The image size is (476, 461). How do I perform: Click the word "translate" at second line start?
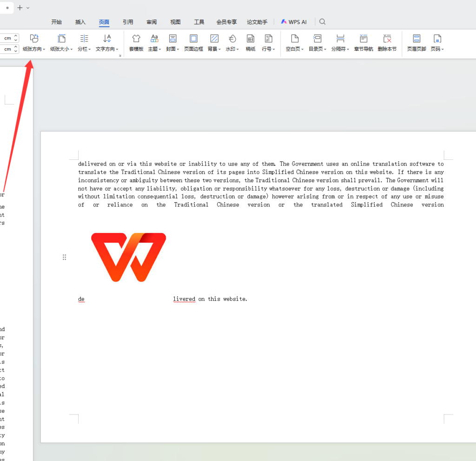pyautogui.click(x=93, y=172)
